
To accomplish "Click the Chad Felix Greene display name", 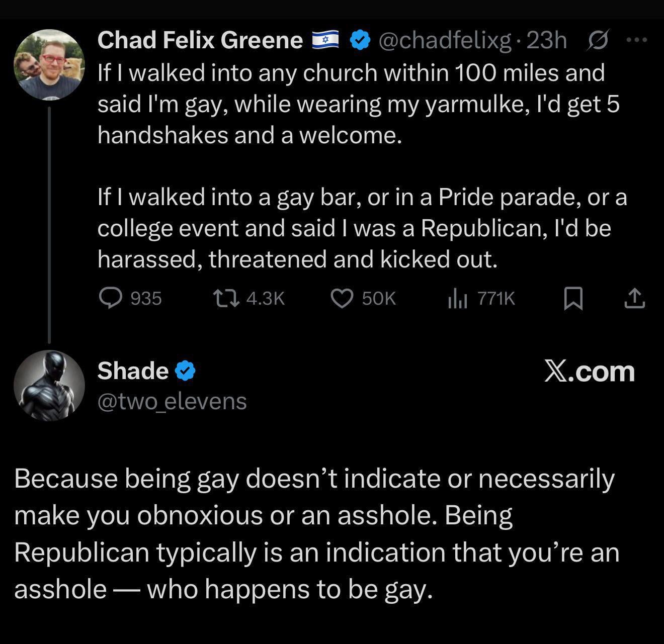I will [x=200, y=40].
